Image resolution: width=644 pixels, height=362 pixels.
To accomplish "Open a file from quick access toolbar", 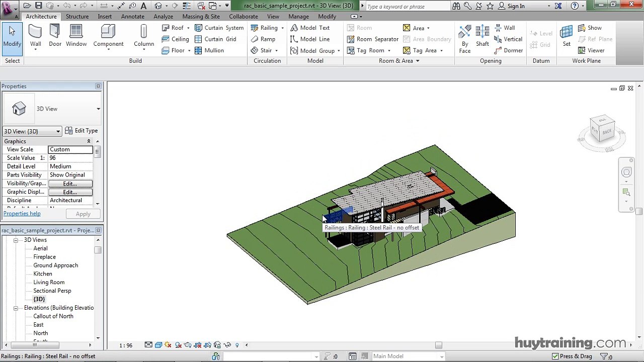I will [27, 6].
